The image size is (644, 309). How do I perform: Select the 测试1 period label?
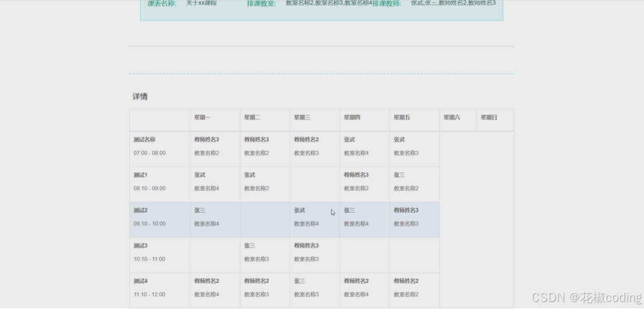point(140,175)
